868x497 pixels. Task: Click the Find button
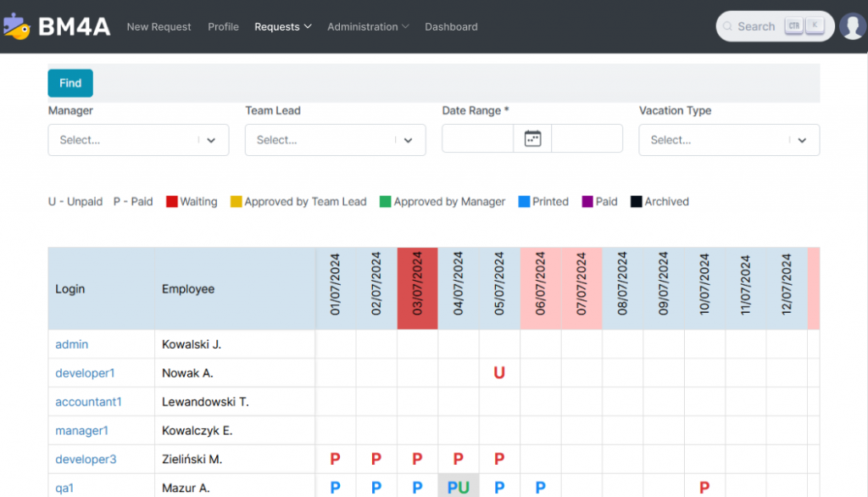click(x=70, y=83)
